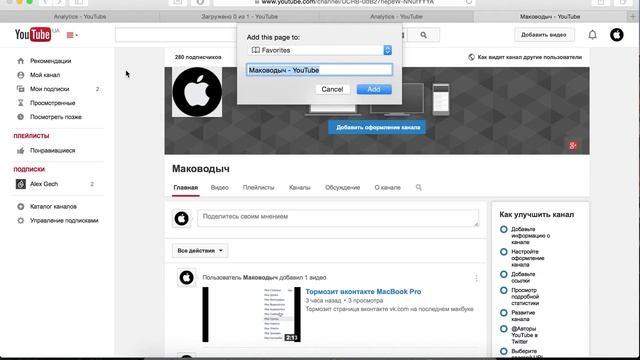Confirm bookmark with the Add button
The image size is (640, 360).
(x=374, y=89)
